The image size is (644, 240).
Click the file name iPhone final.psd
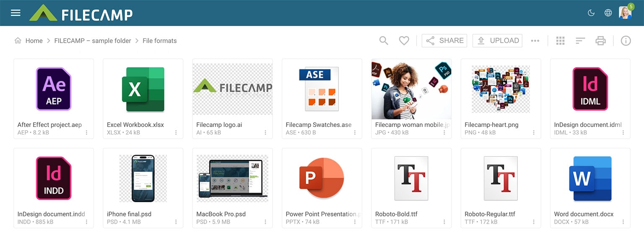click(x=129, y=214)
